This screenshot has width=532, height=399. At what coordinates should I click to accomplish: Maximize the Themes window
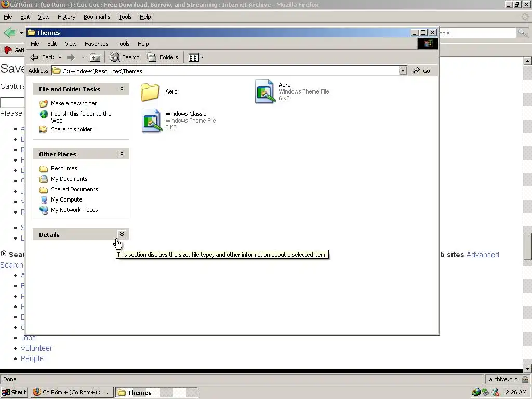(423, 33)
